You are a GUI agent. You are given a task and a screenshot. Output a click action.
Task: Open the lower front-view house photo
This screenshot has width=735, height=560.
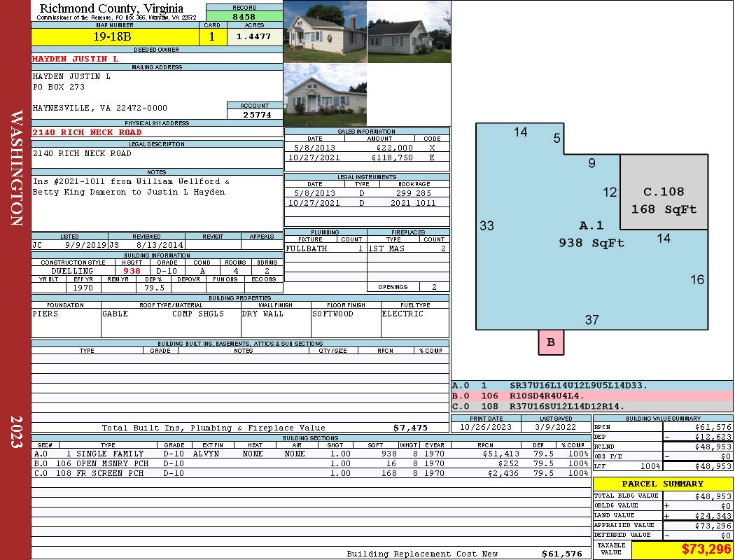[325, 94]
